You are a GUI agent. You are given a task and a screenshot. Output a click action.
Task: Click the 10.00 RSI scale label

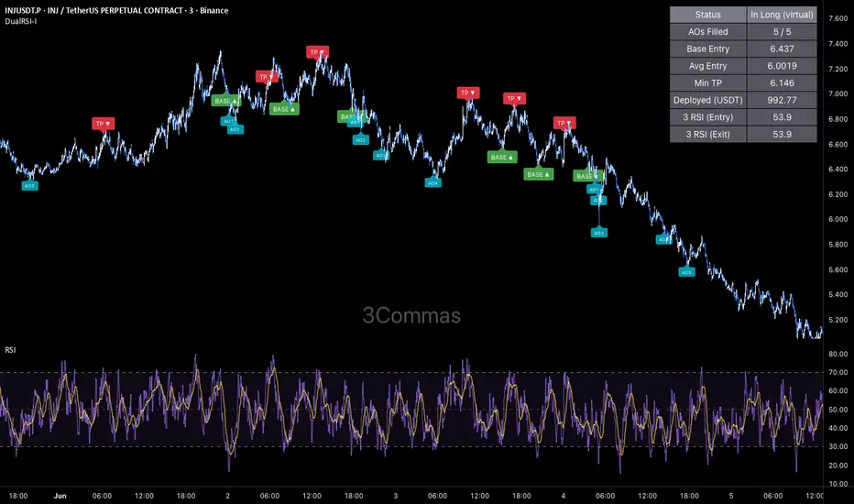coord(838,484)
